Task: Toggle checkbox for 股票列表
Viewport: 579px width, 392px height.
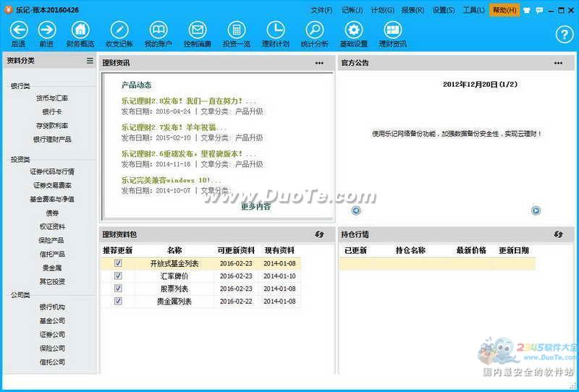Action: [118, 289]
